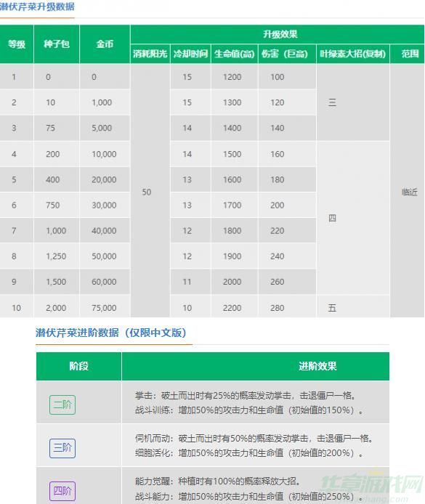
Task: Click the 叶绿素大招(复制) subheader
Action: 352,54
